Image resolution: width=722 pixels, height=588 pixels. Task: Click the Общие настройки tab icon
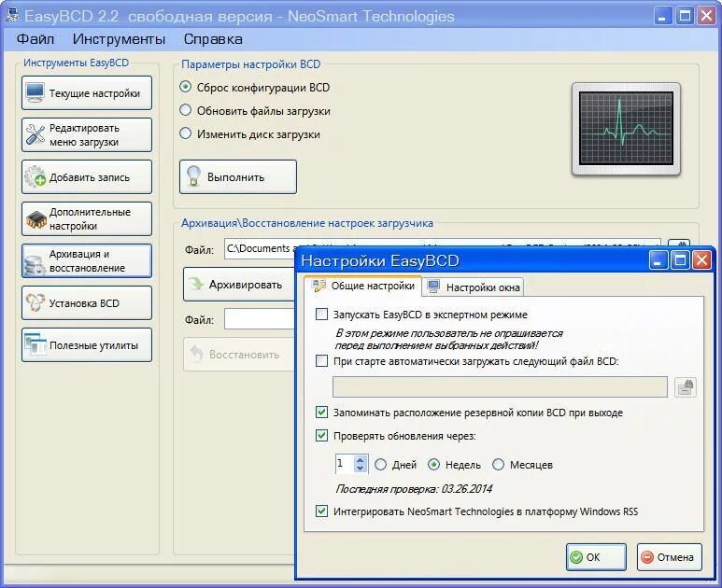pos(319,286)
